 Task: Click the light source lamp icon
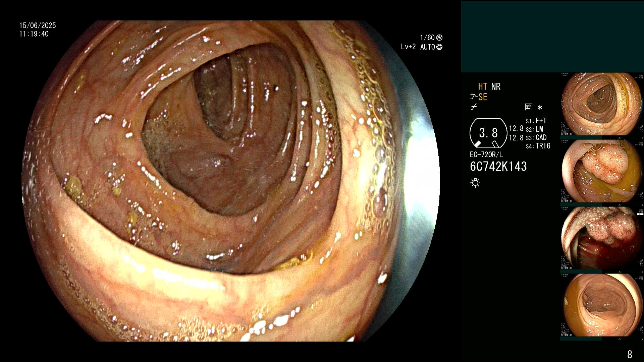coord(475,183)
